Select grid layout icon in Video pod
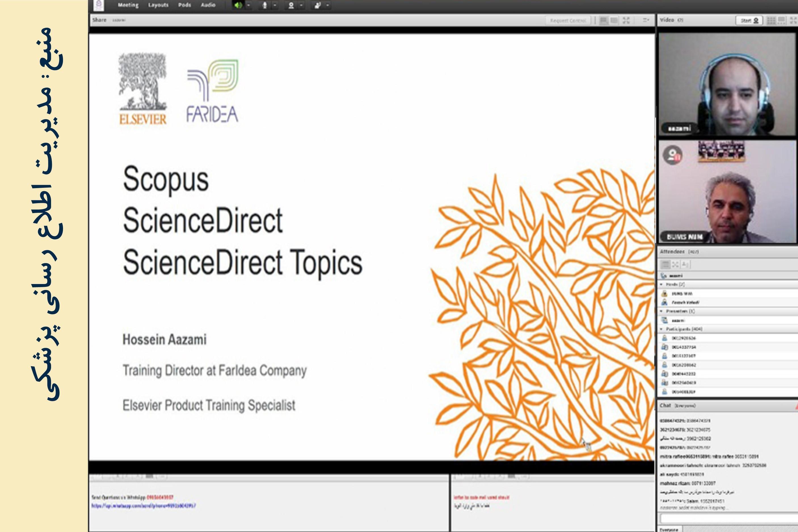The width and height of the screenshot is (798, 532). [771, 20]
